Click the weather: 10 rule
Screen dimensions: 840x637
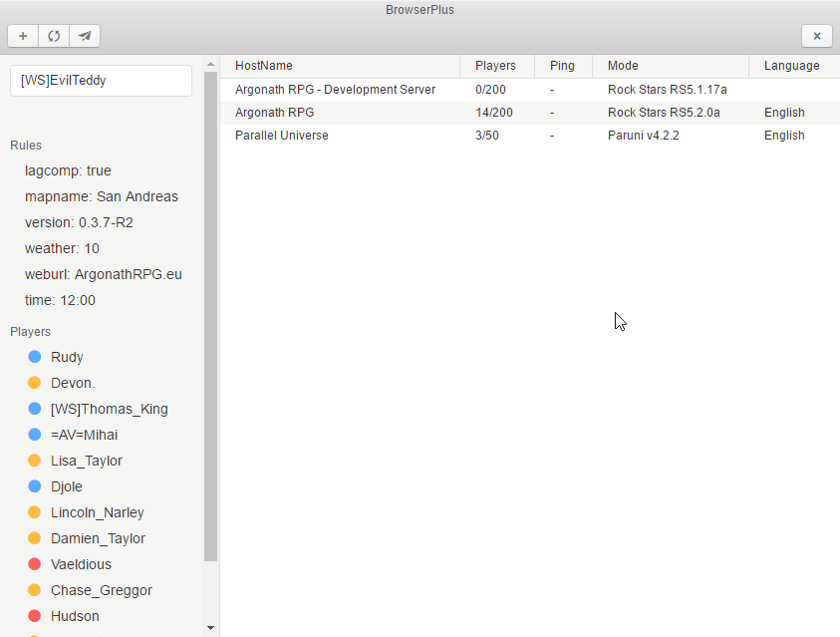tap(62, 248)
